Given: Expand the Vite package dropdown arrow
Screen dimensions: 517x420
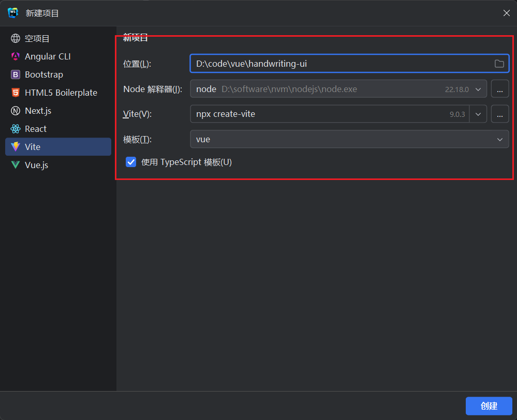Looking at the screenshot, I should coord(478,114).
